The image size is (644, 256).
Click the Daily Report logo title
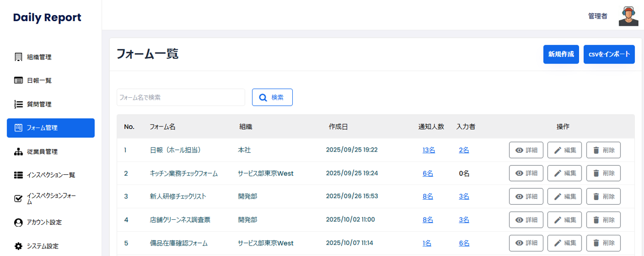pos(47,18)
